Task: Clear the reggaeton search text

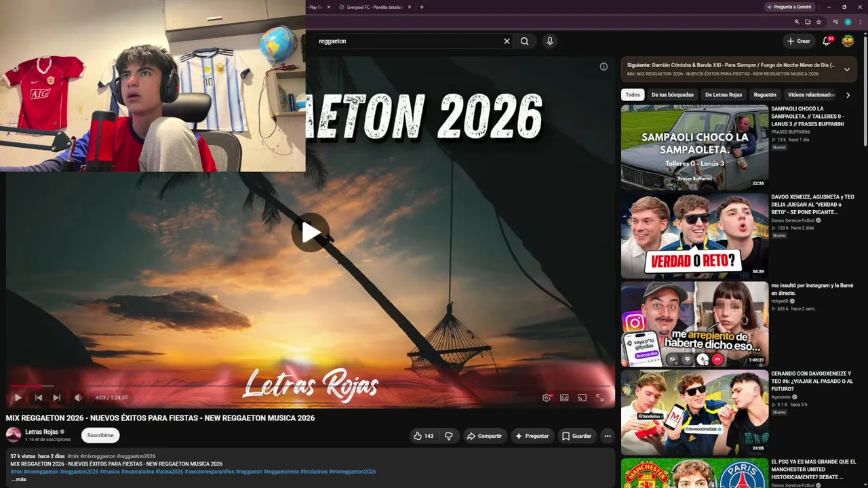Action: click(507, 41)
